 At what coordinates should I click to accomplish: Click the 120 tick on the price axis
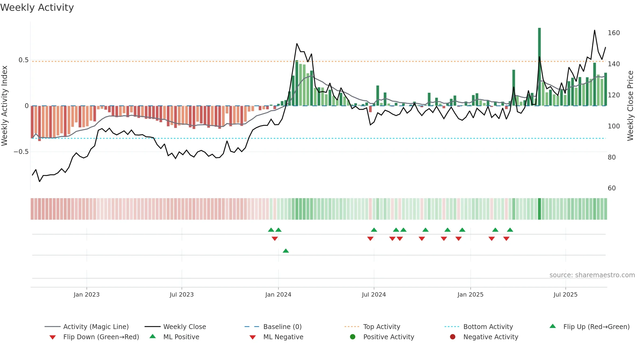(614, 95)
